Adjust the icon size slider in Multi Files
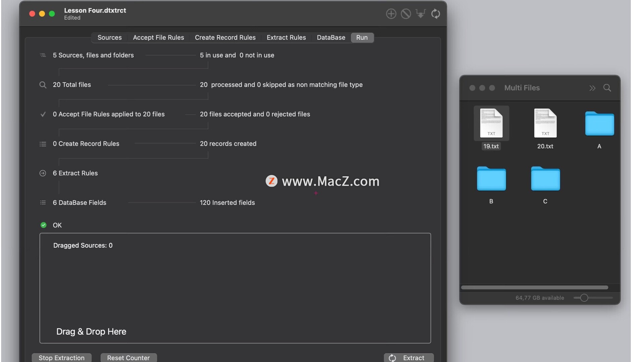Image resolution: width=644 pixels, height=362 pixels. (584, 298)
